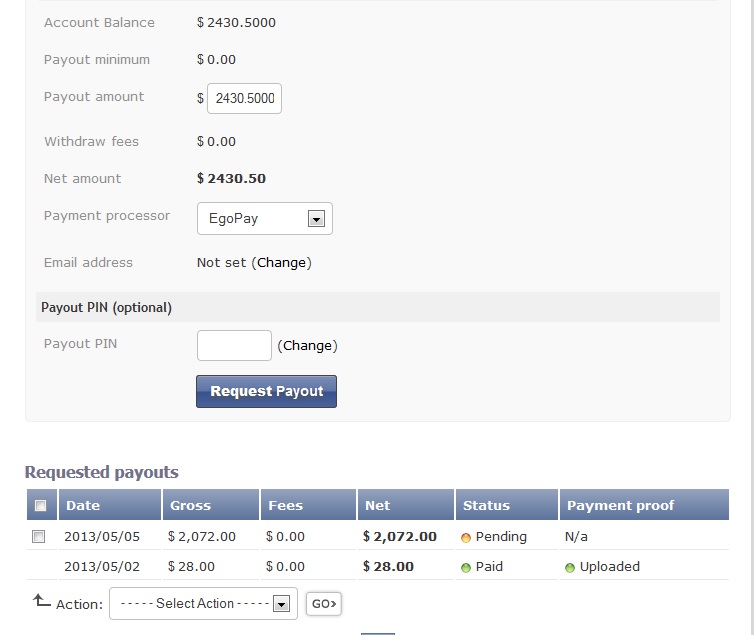This screenshot has height=635, width=754.
Task: Click the Fees column header
Action: tap(308, 505)
